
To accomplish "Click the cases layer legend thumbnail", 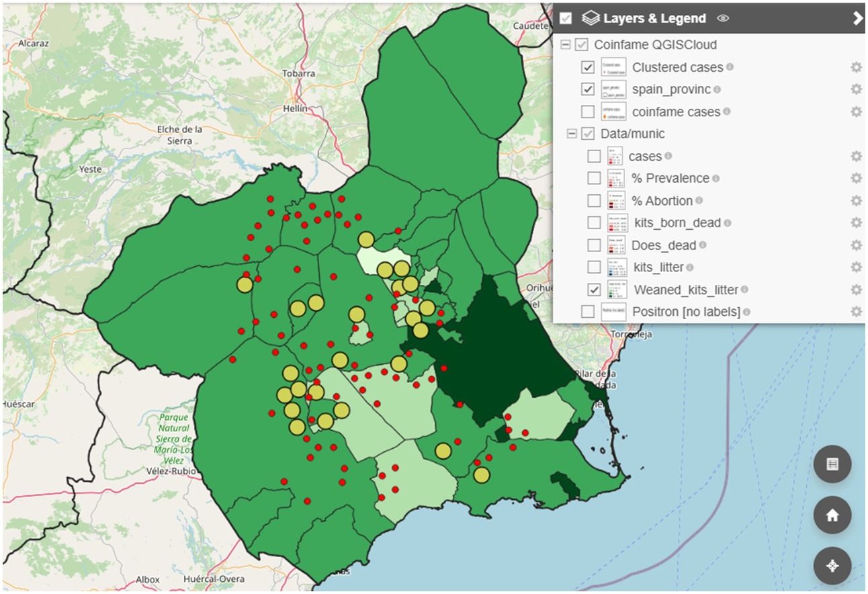I will coord(615,156).
